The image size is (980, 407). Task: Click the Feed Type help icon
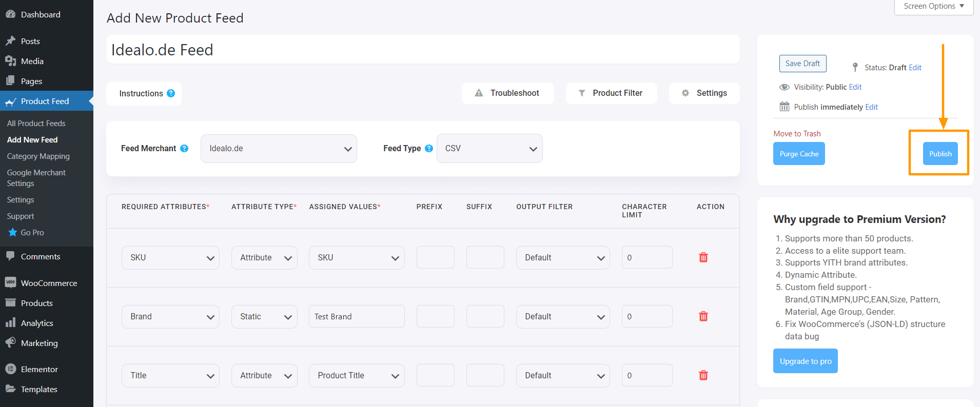(x=429, y=148)
